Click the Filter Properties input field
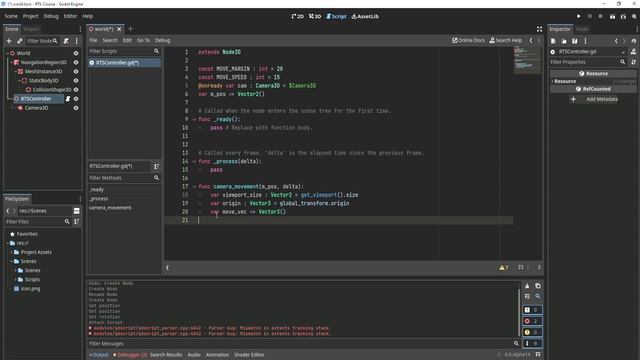This screenshot has width=640, height=360. tap(588, 62)
